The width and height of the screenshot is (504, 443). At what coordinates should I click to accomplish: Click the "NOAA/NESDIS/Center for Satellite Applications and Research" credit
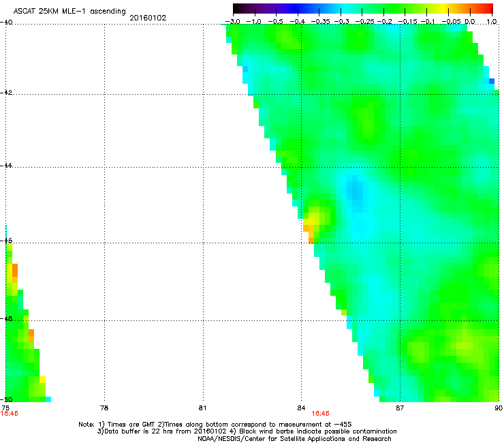pos(294,439)
